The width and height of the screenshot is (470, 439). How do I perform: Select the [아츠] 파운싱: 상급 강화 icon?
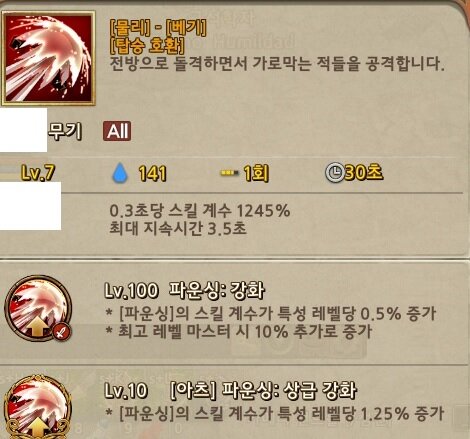[x=38, y=407]
